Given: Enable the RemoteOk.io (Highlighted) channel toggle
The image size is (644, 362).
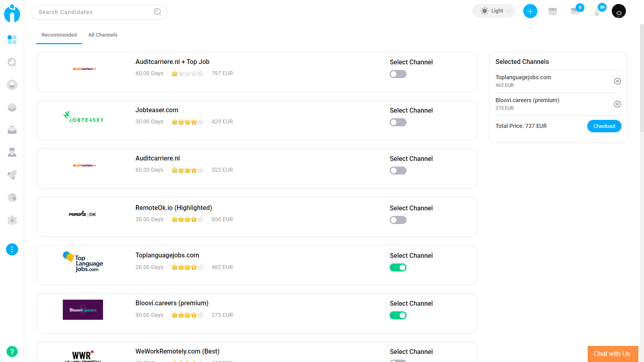Looking at the screenshot, I should click(x=398, y=220).
